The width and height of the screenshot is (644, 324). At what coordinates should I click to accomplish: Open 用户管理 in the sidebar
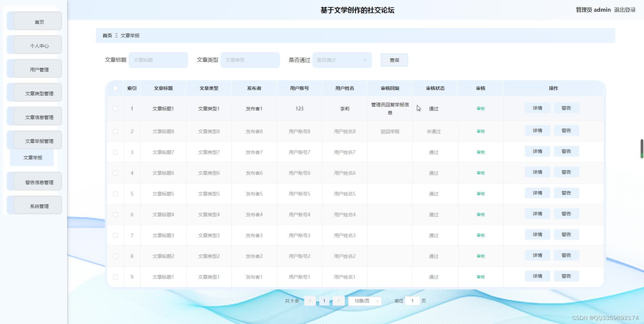point(35,69)
